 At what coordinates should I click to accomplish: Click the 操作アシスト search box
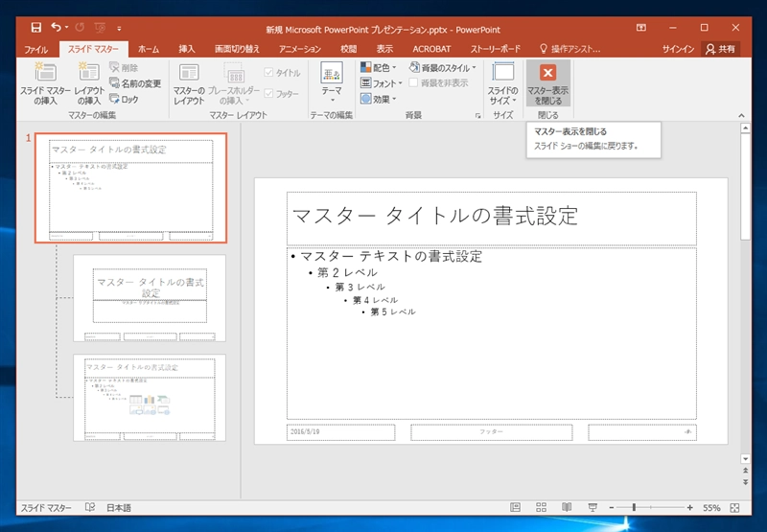tap(570, 49)
